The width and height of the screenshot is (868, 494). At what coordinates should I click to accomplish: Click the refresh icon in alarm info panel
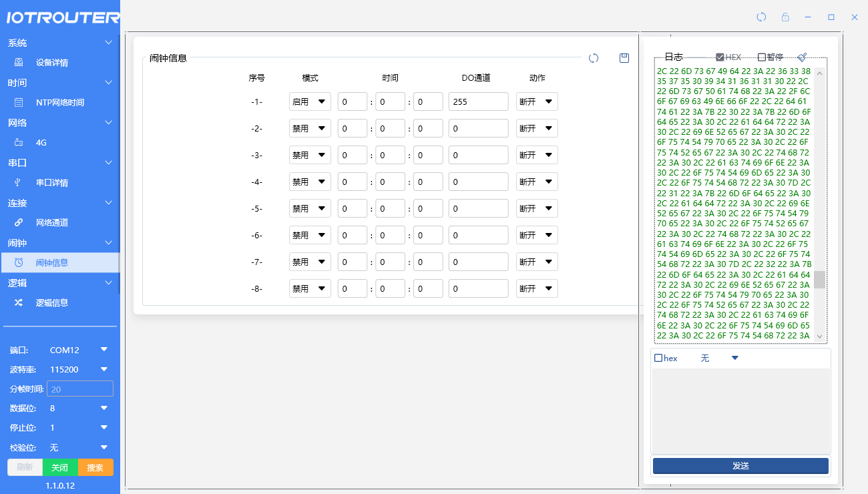(594, 58)
